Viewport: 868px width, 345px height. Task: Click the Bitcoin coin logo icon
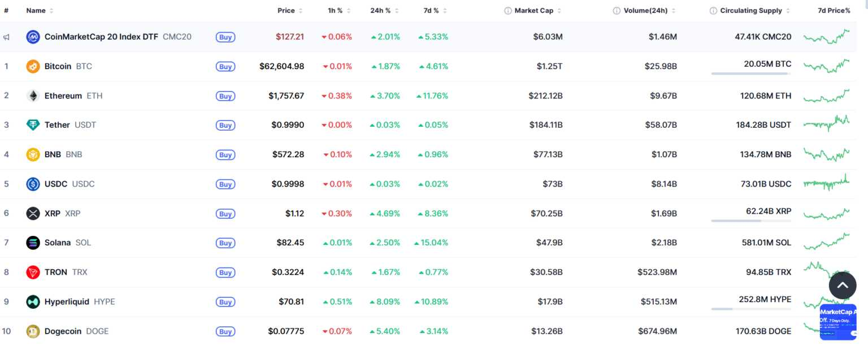click(x=33, y=66)
